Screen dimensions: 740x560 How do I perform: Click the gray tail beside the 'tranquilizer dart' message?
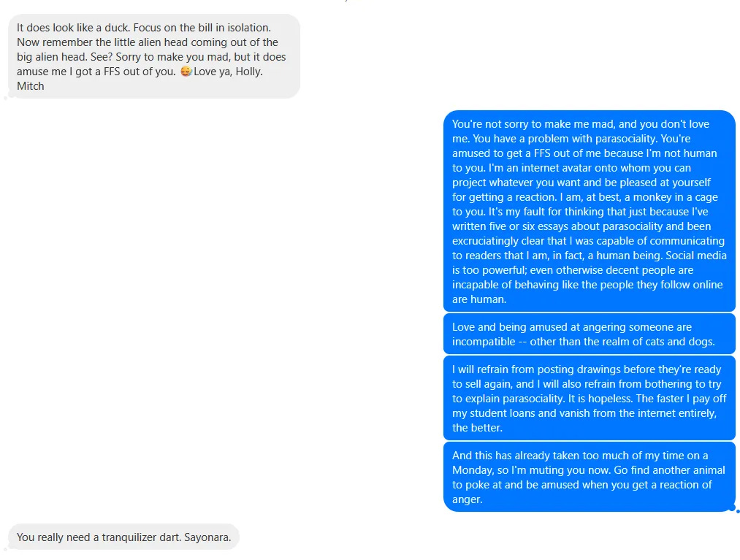tap(6, 549)
